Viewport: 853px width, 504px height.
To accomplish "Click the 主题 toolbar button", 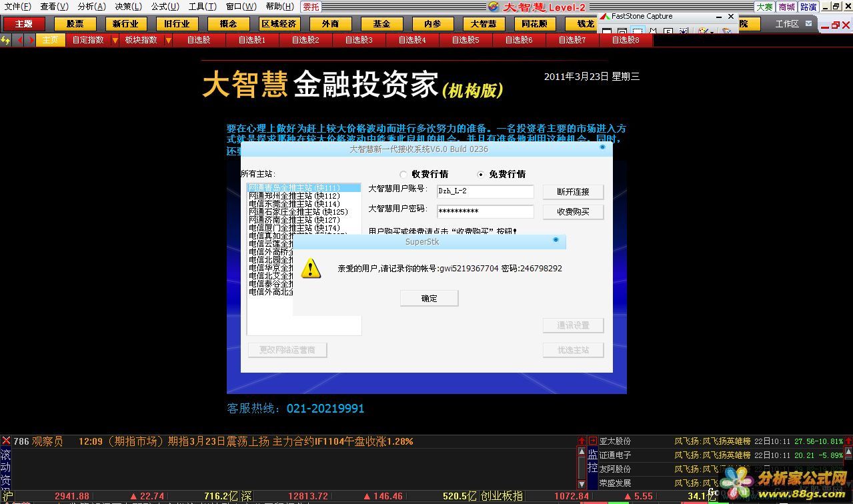I will coord(23,23).
